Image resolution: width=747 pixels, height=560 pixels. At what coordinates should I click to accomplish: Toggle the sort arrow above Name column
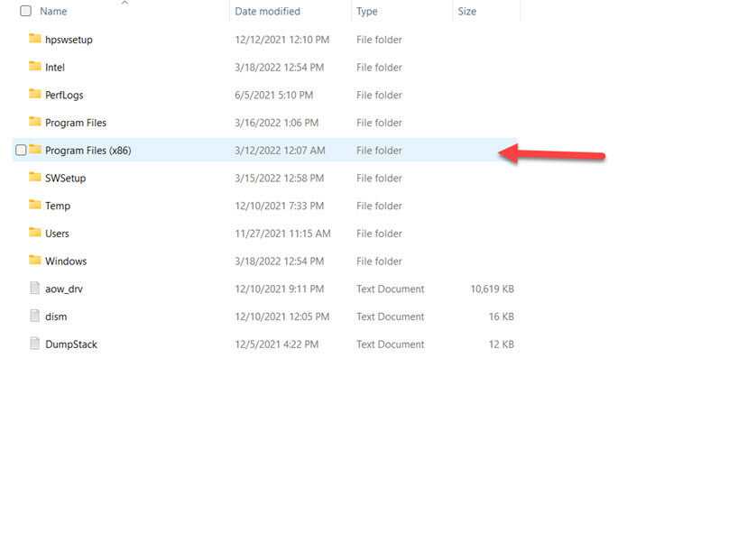(124, 3)
